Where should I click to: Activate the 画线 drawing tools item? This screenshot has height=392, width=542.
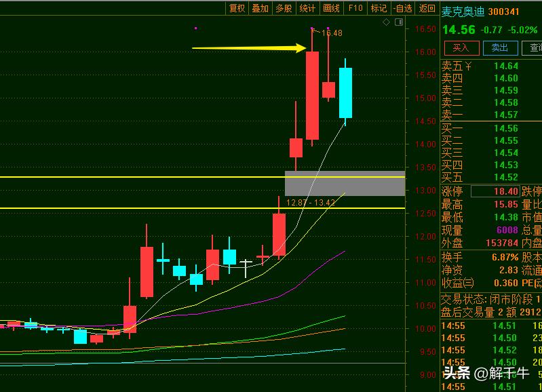pyautogui.click(x=331, y=8)
